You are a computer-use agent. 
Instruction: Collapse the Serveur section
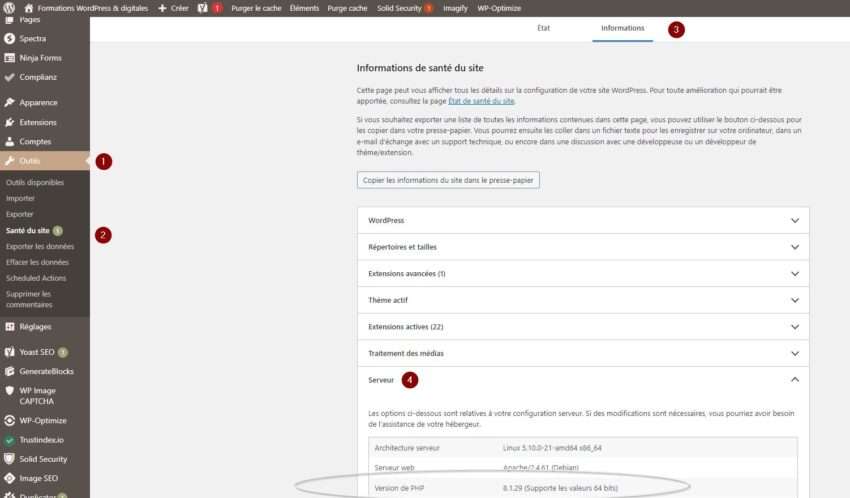[x=583, y=380]
